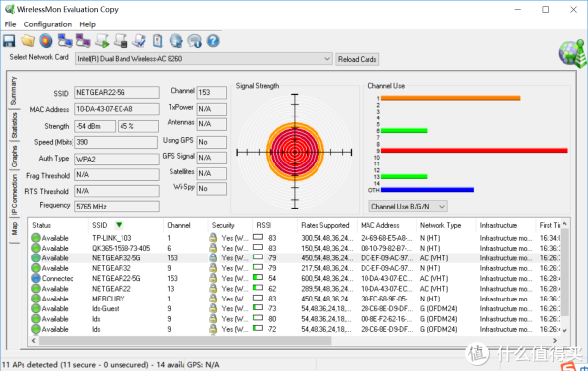Switch to the Summary side tab
Screen dimensions: 588x371
[14, 91]
